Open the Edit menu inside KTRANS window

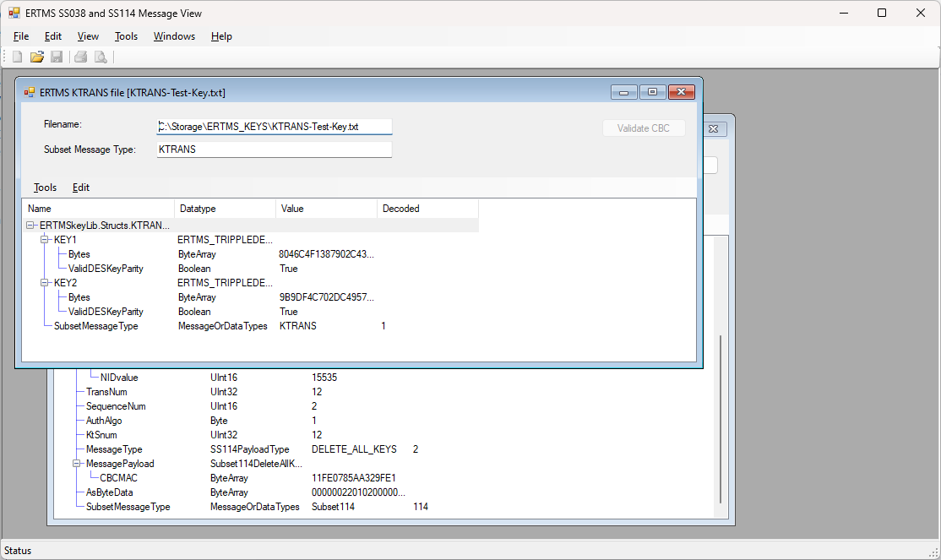pos(81,188)
